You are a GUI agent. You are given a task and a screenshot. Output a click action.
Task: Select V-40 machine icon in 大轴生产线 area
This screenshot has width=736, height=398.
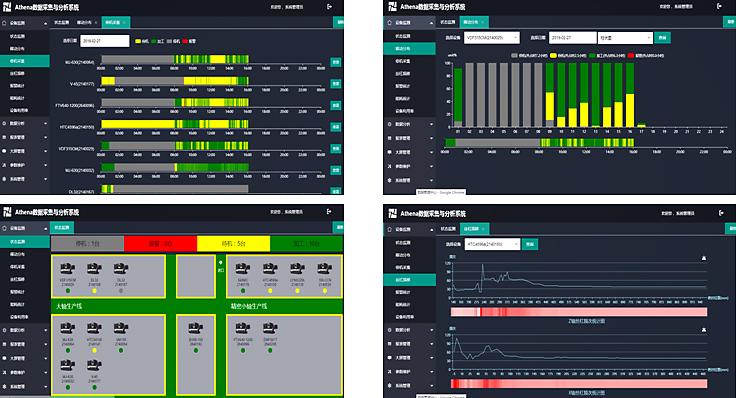pos(94,365)
